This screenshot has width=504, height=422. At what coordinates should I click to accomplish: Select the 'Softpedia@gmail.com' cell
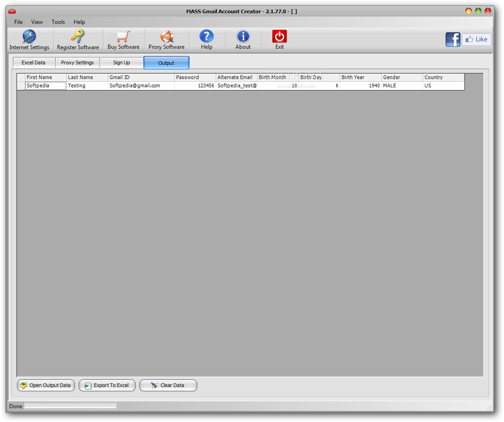tap(141, 86)
